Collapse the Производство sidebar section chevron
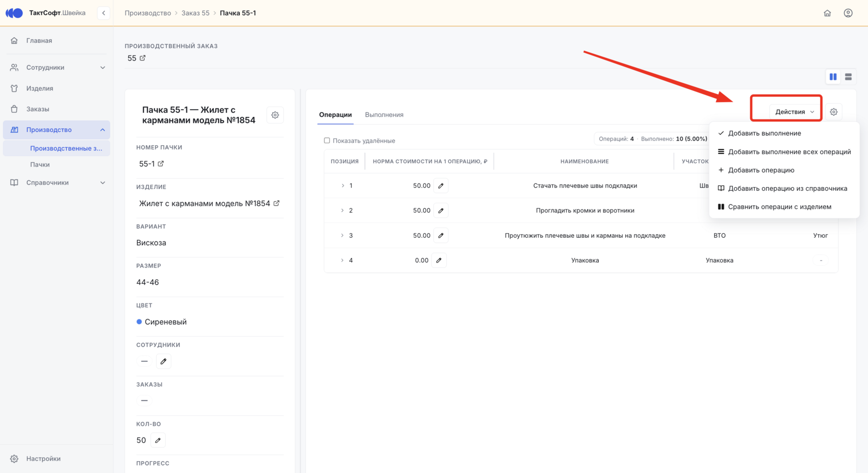Image resolution: width=868 pixels, height=473 pixels. [x=102, y=130]
